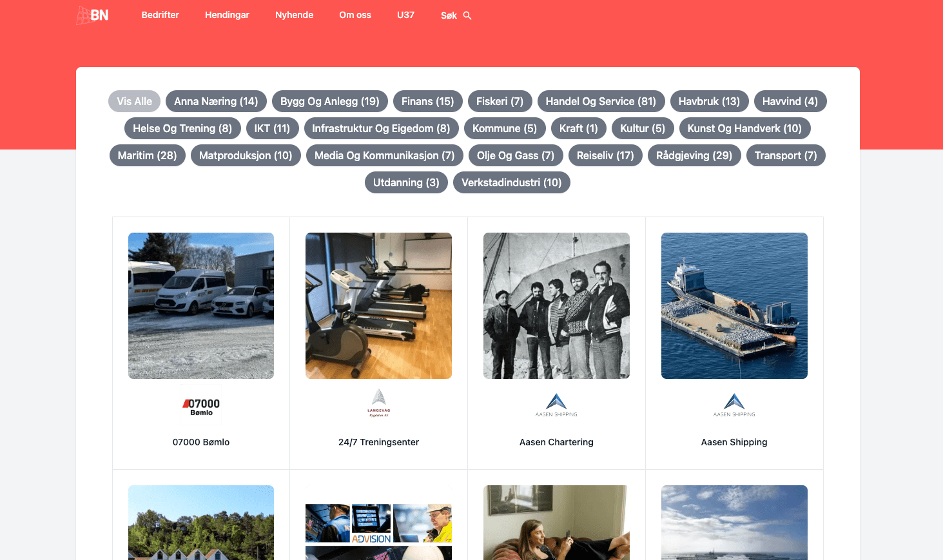The height and width of the screenshot is (560, 943).
Task: Filter by Matproduksjon (10)
Action: (x=246, y=155)
